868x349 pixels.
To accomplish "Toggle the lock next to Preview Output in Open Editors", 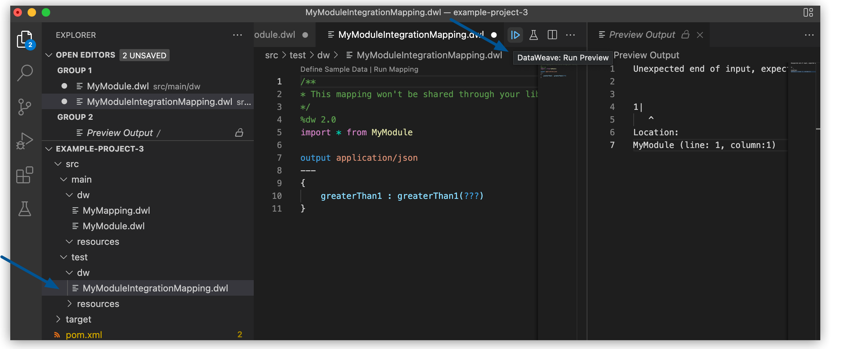I will pos(239,132).
